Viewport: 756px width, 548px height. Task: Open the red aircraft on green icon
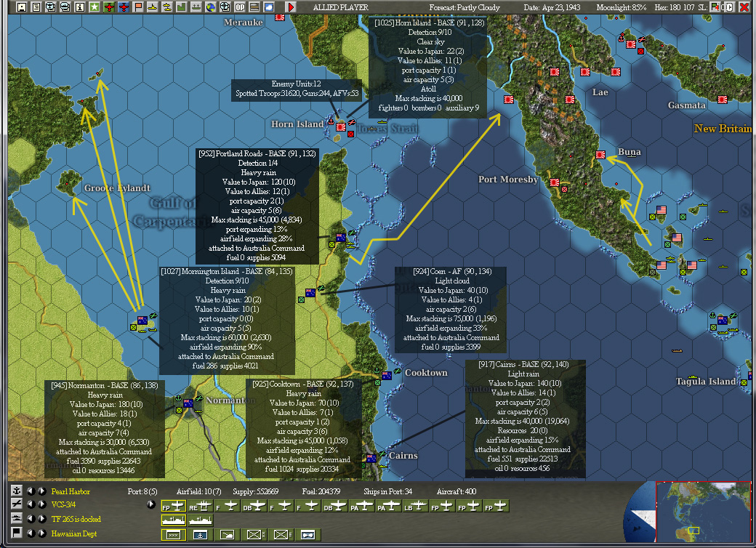(x=109, y=7)
